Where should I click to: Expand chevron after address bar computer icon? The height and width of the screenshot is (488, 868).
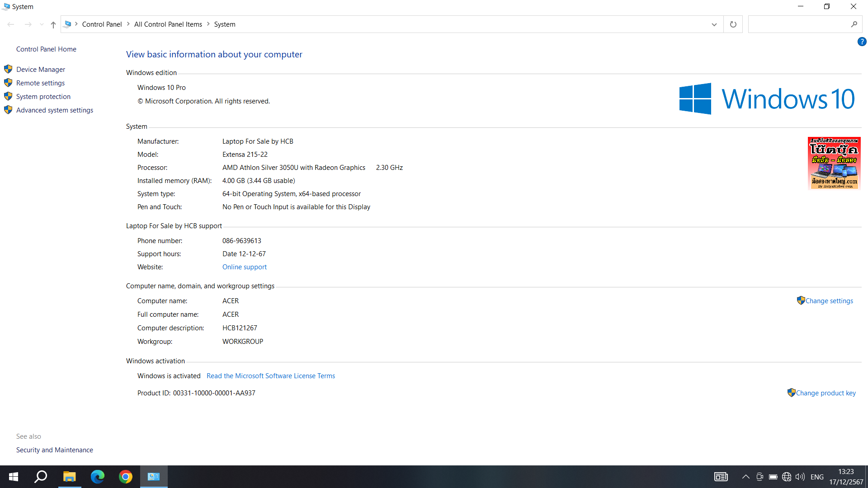click(76, 24)
